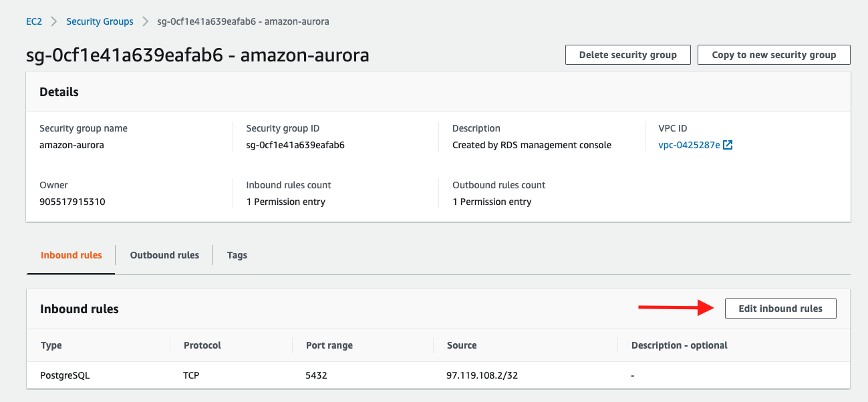Click 'Created by RDS management console' description

point(532,145)
